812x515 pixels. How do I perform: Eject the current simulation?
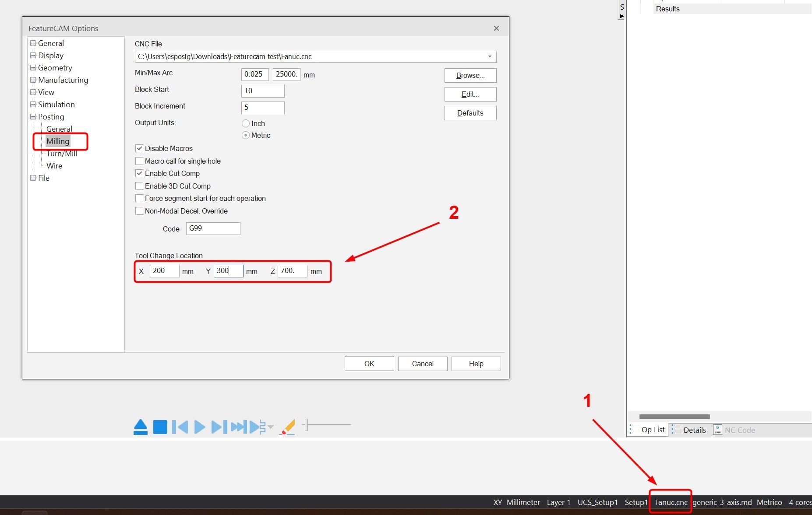click(140, 427)
